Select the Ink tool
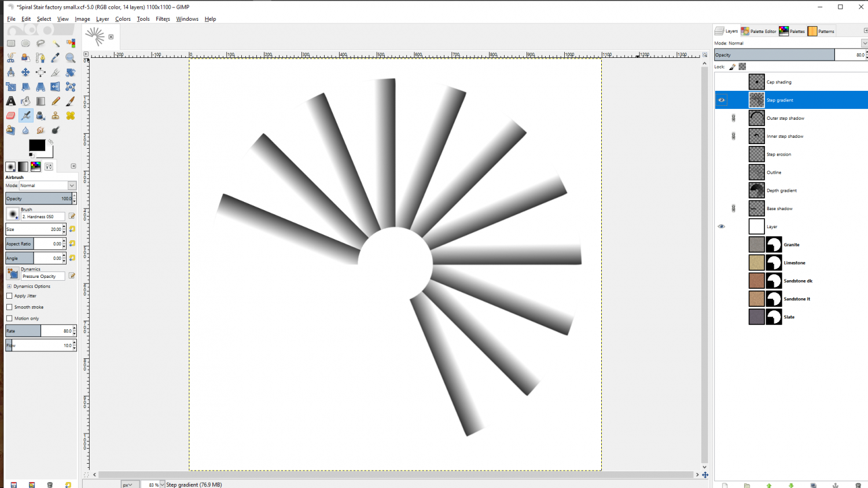The width and height of the screenshot is (868, 488). [41, 116]
